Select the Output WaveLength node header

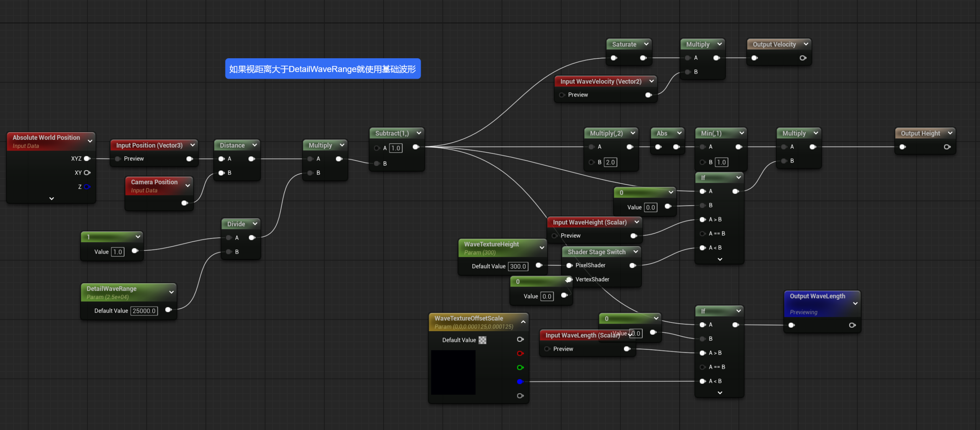click(817, 296)
